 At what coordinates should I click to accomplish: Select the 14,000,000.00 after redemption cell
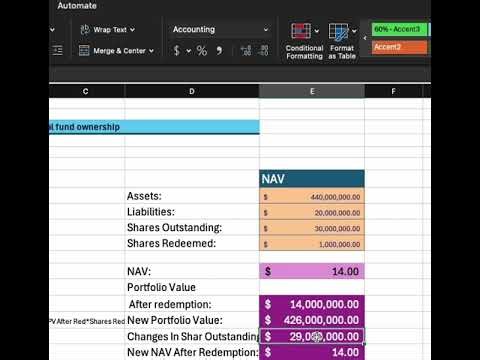click(312, 304)
